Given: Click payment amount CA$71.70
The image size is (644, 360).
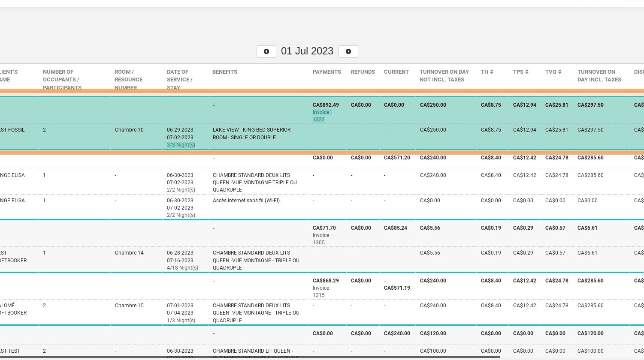Looking at the screenshot, I should (x=324, y=228).
